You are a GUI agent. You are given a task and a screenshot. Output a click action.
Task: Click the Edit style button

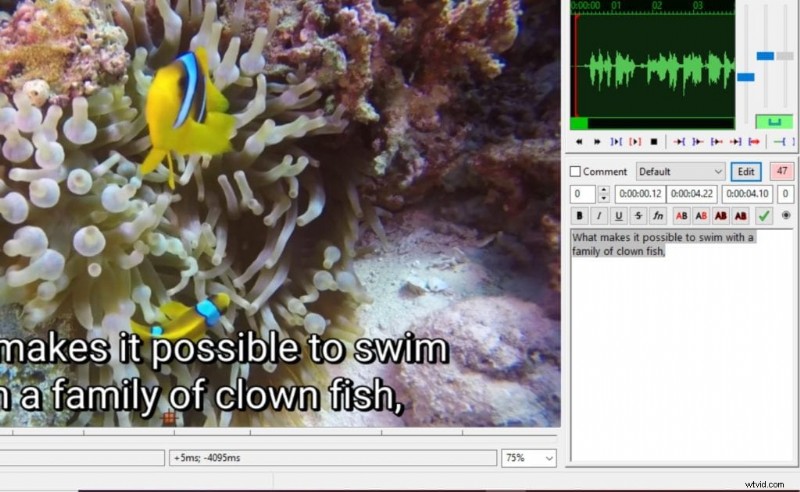tap(746, 171)
